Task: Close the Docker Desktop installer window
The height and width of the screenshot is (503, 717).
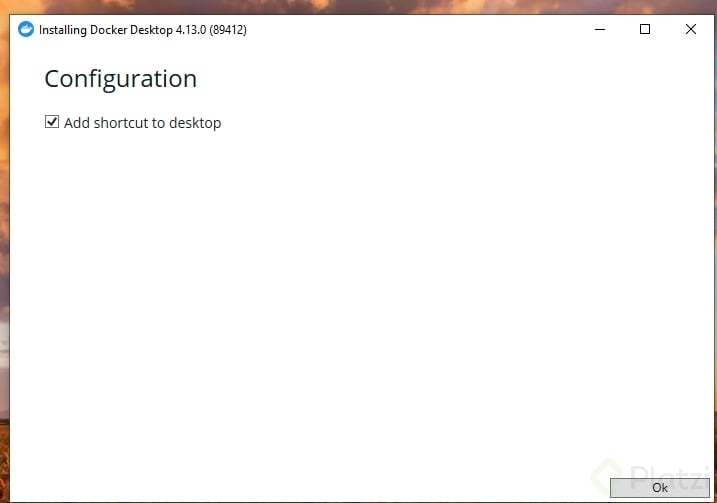Action: [x=690, y=29]
